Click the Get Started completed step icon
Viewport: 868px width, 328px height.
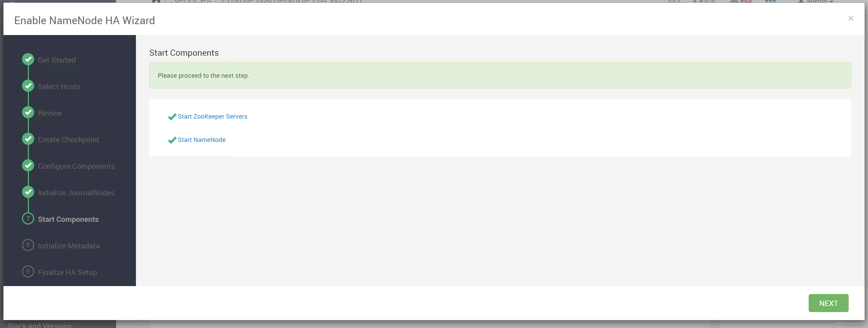[28, 59]
